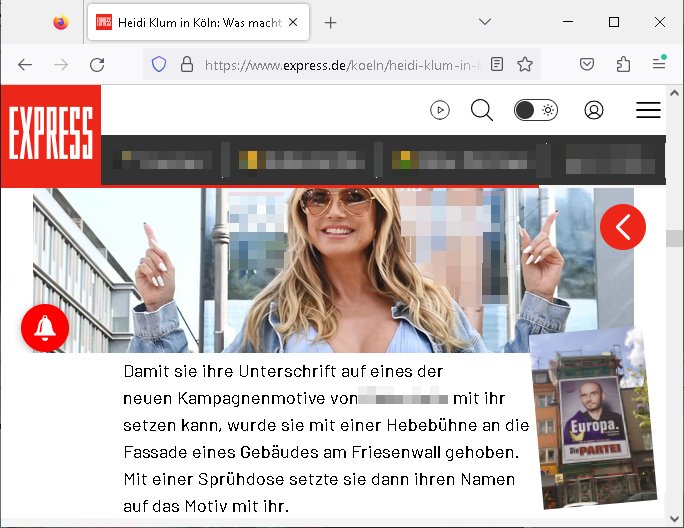Click the tracking protection shield icon
The height and width of the screenshot is (528, 684).
[158, 64]
